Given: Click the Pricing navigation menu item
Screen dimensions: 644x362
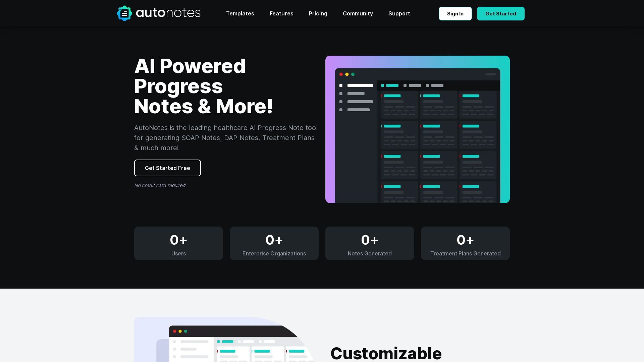Looking at the screenshot, I should click(318, 13).
